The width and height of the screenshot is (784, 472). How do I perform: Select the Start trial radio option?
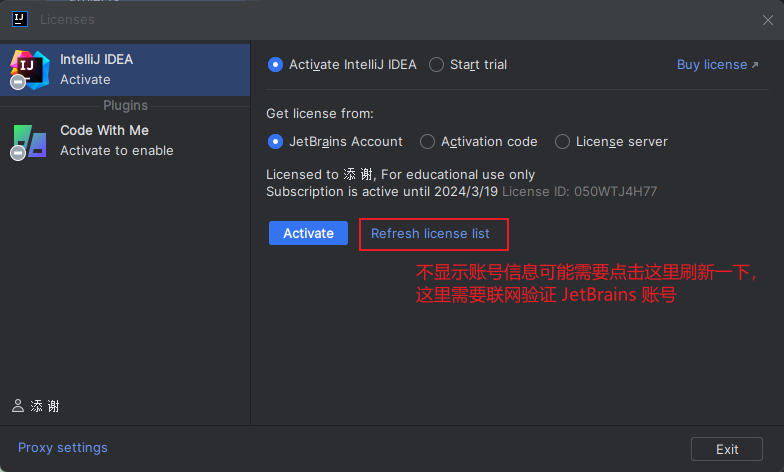(437, 64)
